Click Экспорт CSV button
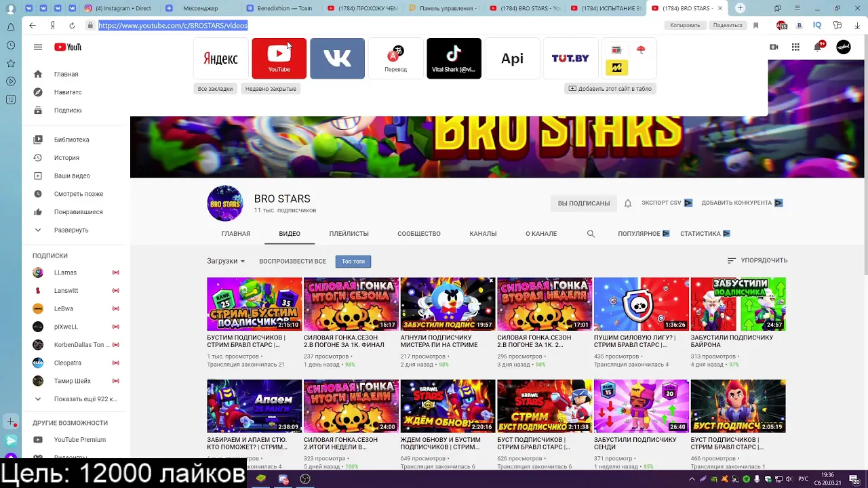This screenshot has width=868, height=488. point(667,203)
